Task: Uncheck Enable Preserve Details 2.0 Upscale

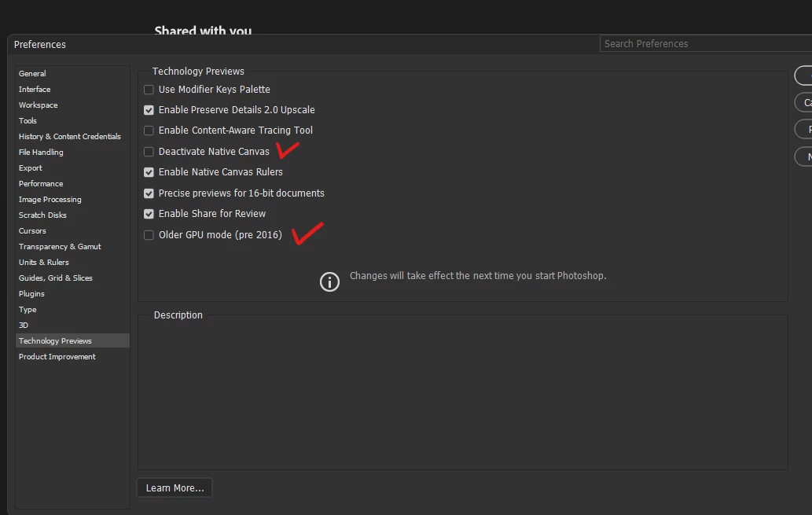Action: click(x=149, y=110)
